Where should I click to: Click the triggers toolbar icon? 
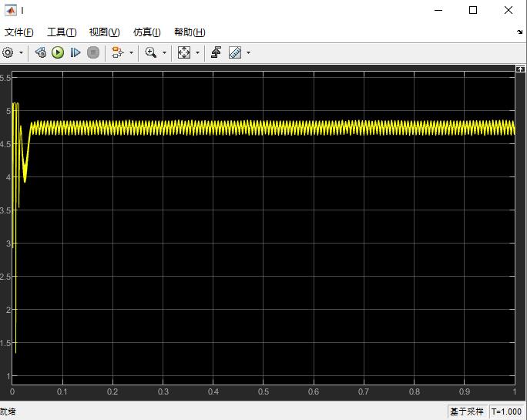click(216, 52)
